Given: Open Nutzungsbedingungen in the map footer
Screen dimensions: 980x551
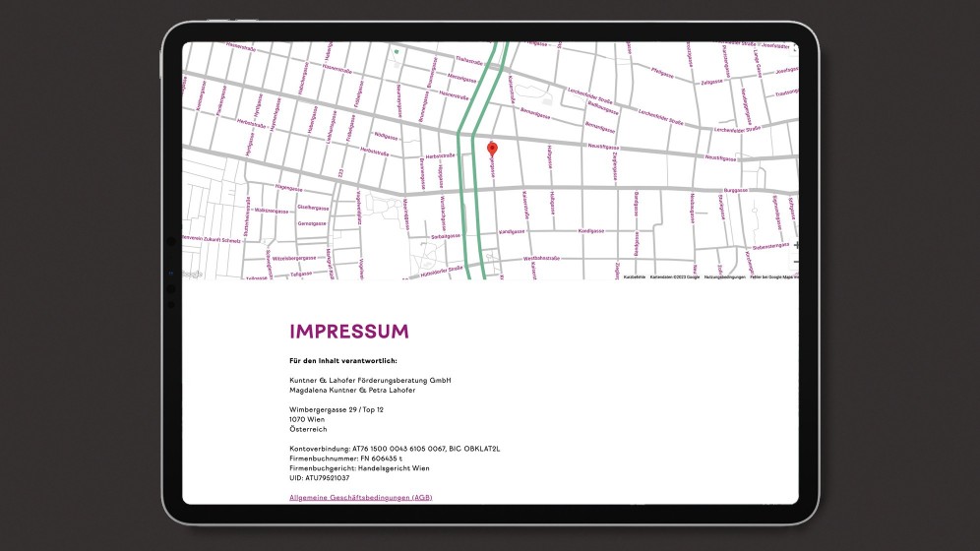Looking at the screenshot, I should [x=724, y=277].
